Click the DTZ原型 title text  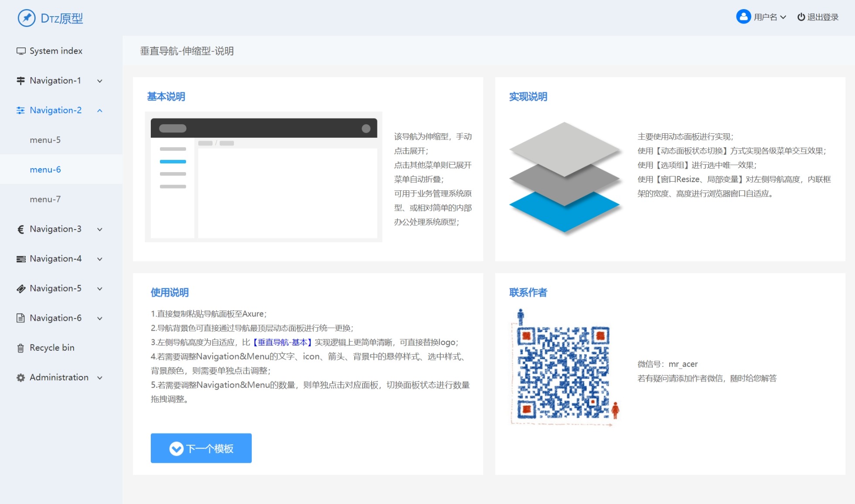pos(62,18)
